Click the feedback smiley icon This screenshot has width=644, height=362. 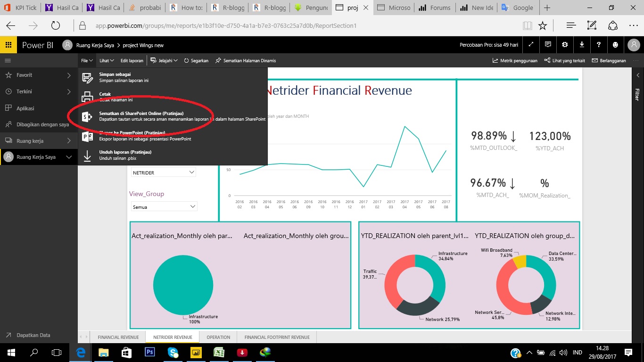[616, 45]
